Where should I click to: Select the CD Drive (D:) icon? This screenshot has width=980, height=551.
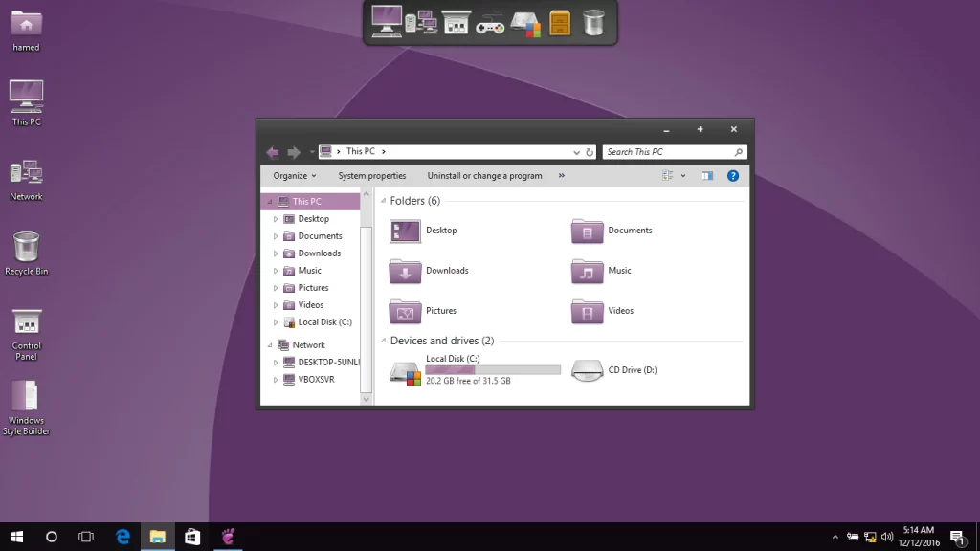(588, 370)
